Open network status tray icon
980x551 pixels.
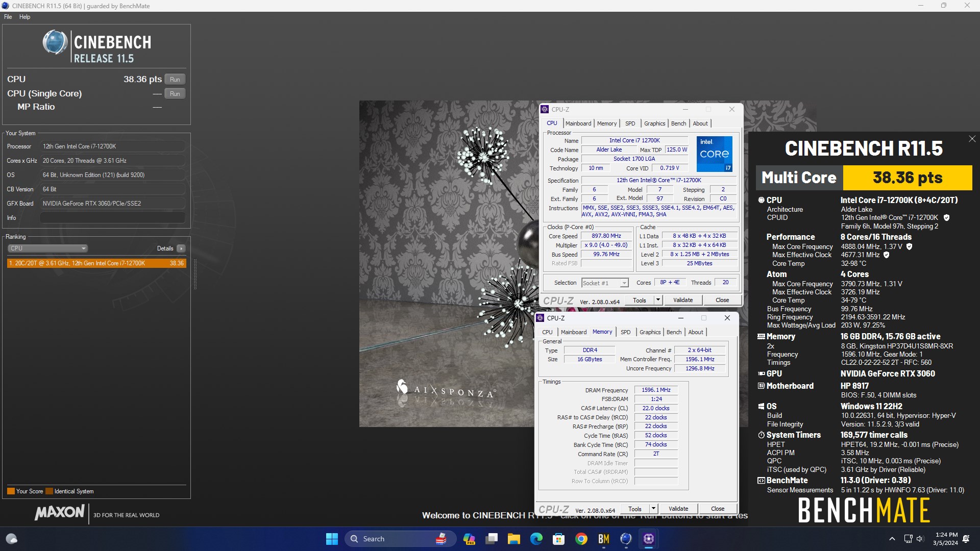908,539
